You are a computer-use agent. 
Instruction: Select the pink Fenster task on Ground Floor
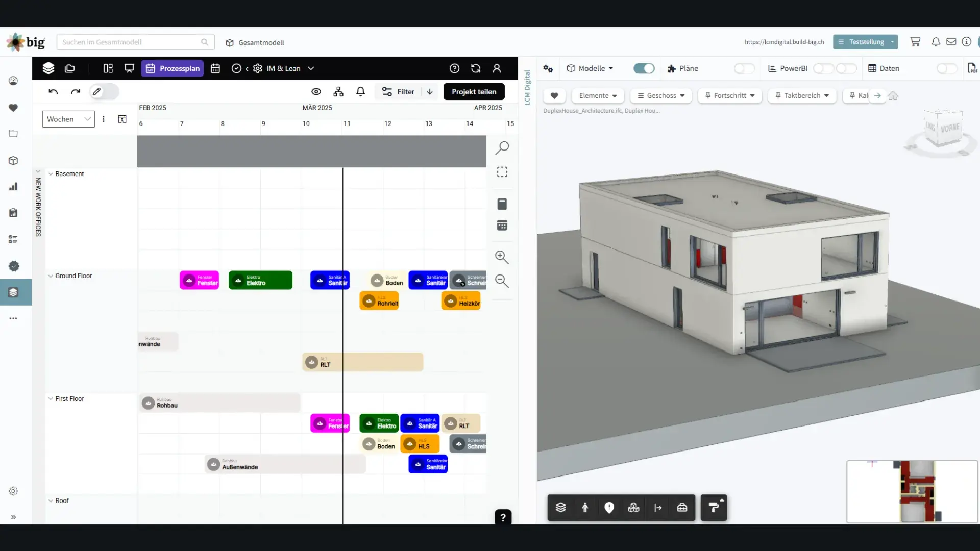tap(200, 280)
